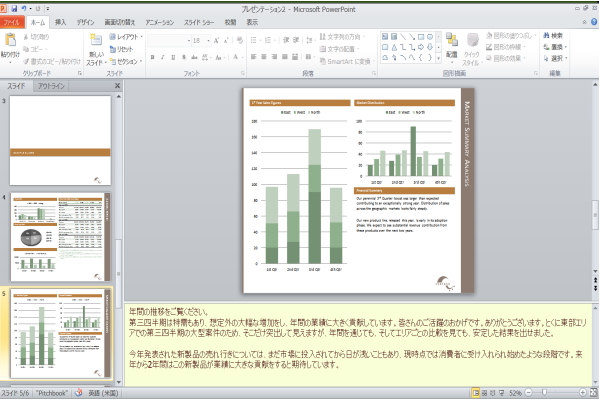
Task: Toggle Underline formatting
Action: 173,57
